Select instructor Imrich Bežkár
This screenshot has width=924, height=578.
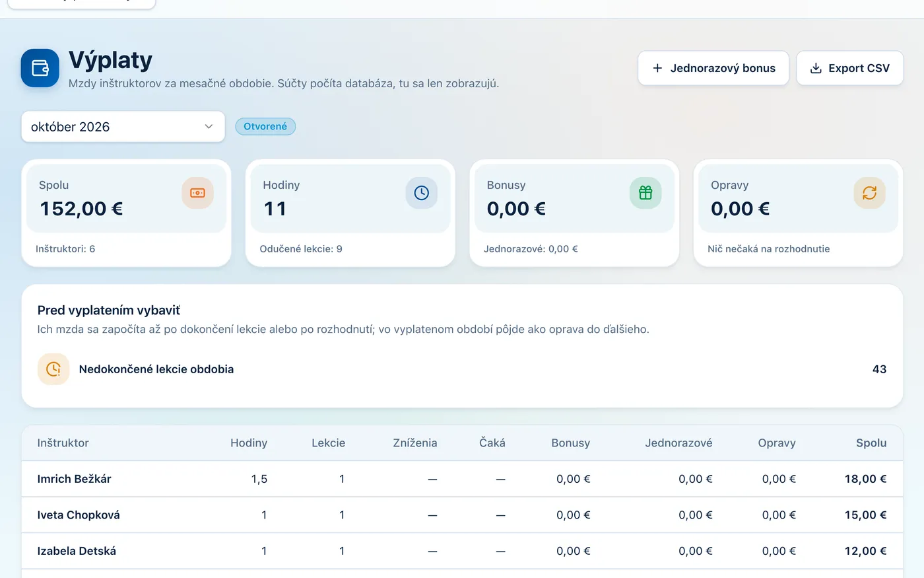(x=74, y=479)
